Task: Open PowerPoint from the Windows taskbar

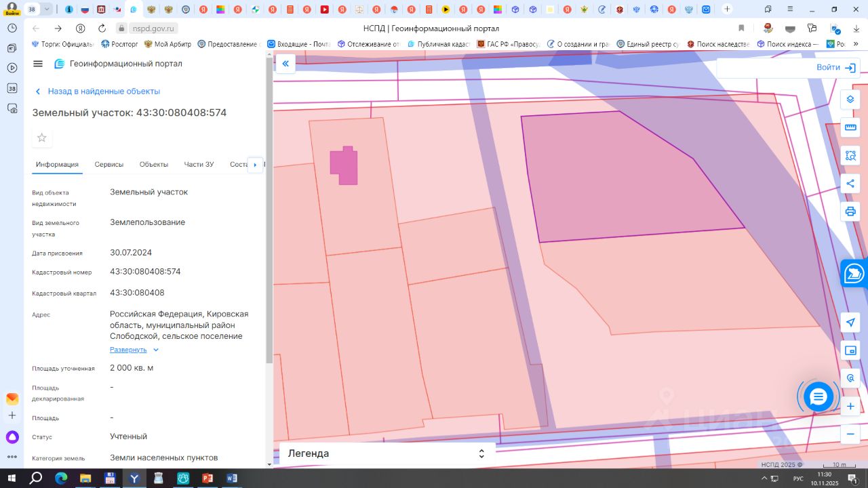Action: (x=208, y=479)
